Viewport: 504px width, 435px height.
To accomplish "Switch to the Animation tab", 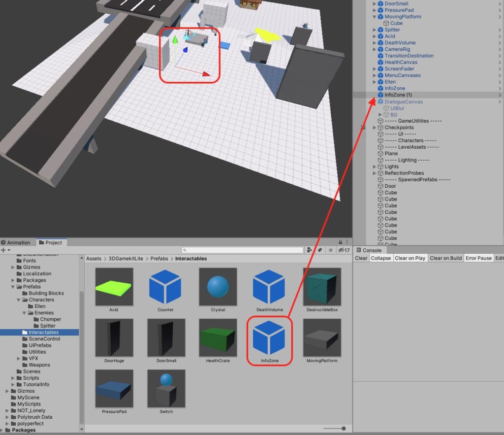I will [x=19, y=242].
